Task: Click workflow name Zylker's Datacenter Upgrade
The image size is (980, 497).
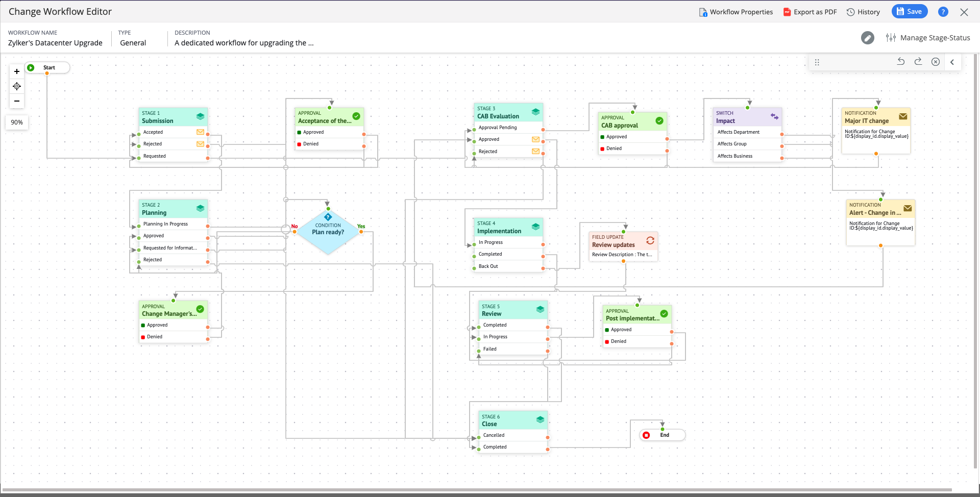Action: (x=55, y=43)
